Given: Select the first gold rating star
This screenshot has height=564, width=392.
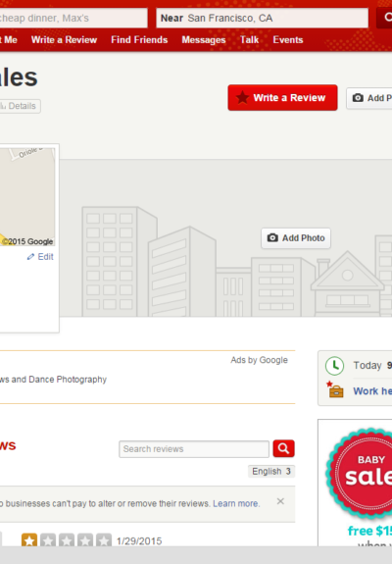Looking at the screenshot, I should pos(29,539).
